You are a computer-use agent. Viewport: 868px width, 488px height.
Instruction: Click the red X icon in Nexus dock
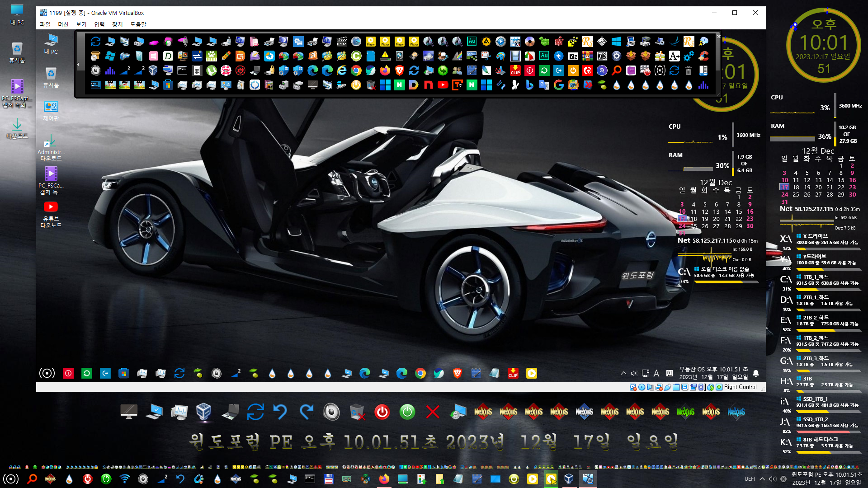pos(433,412)
